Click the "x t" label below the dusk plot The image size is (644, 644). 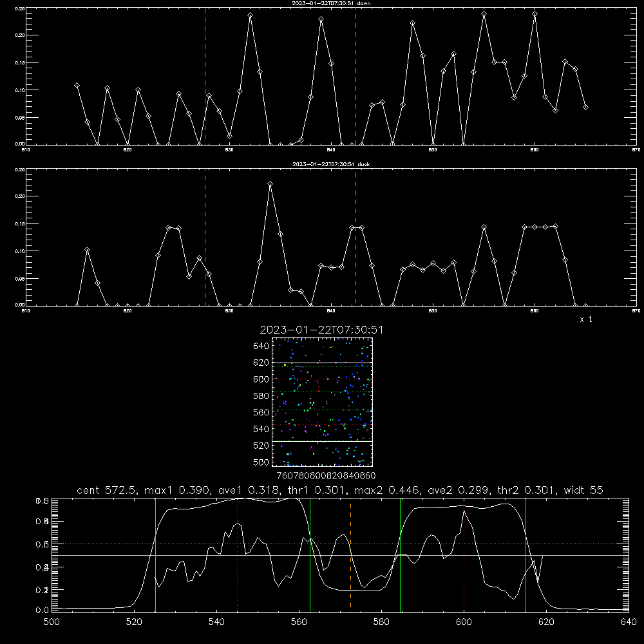pos(585,319)
